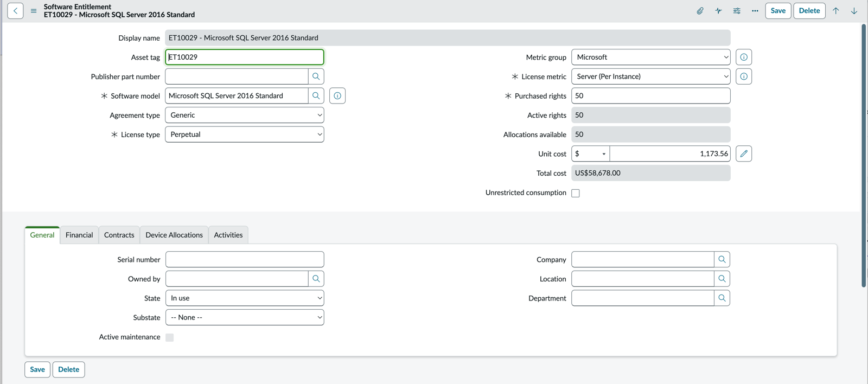This screenshot has height=384, width=868.
Task: Go to next record with down arrow
Action: pyautogui.click(x=854, y=11)
